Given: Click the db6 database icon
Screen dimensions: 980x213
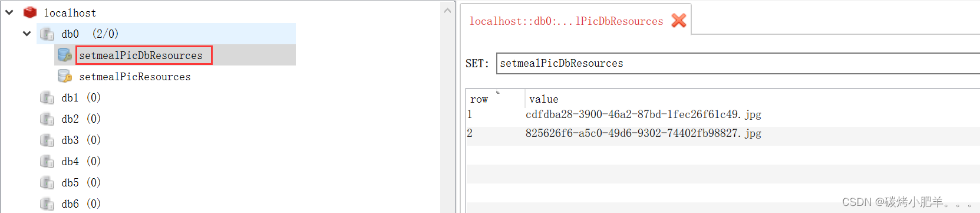Looking at the screenshot, I should tap(47, 204).
